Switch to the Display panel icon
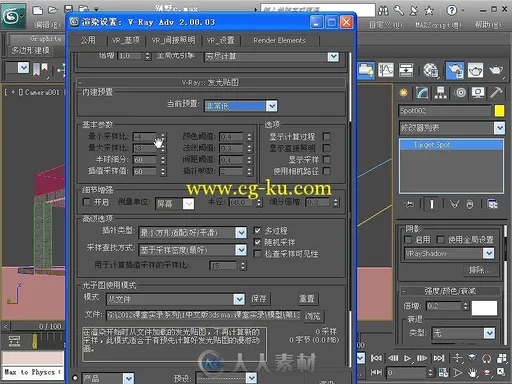The width and height of the screenshot is (512, 384). coord(478,93)
